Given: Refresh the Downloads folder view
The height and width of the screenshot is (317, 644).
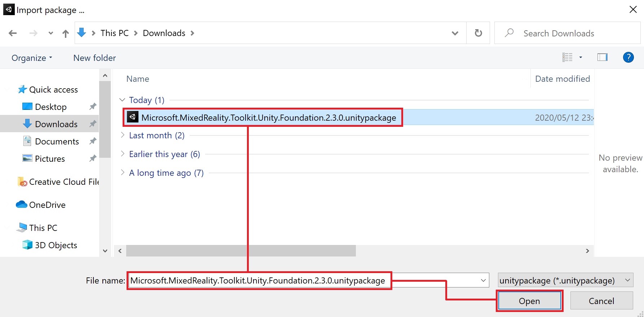Looking at the screenshot, I should [x=478, y=33].
